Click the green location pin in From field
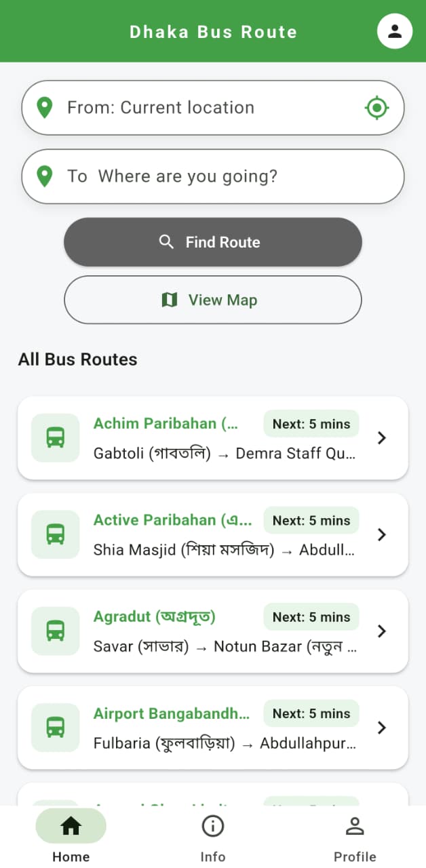 pyautogui.click(x=44, y=106)
